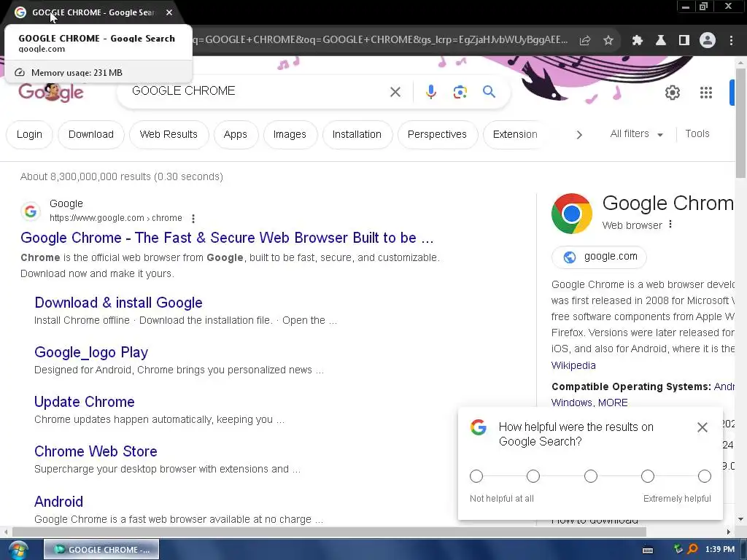Click the blue magnifier search icon
The width and height of the screenshot is (747, 560).
[489, 91]
